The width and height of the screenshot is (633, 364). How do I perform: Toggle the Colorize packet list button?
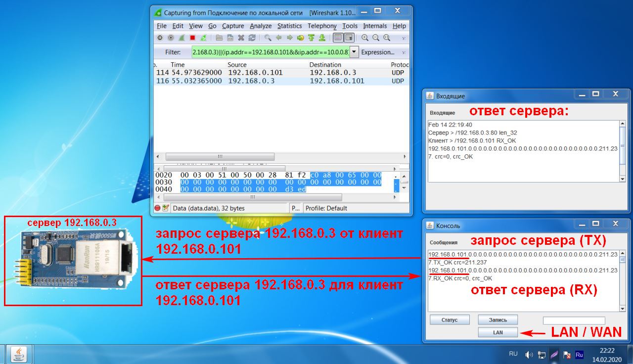(x=338, y=38)
